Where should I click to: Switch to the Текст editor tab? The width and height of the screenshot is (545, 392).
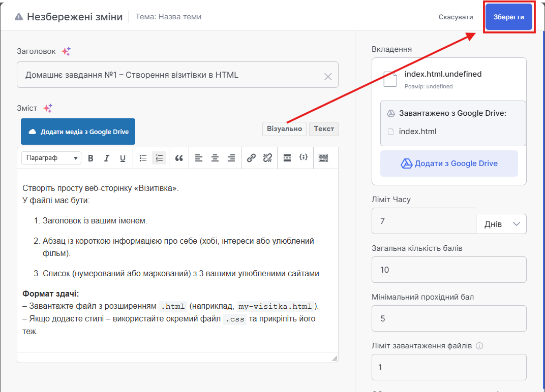click(x=324, y=129)
